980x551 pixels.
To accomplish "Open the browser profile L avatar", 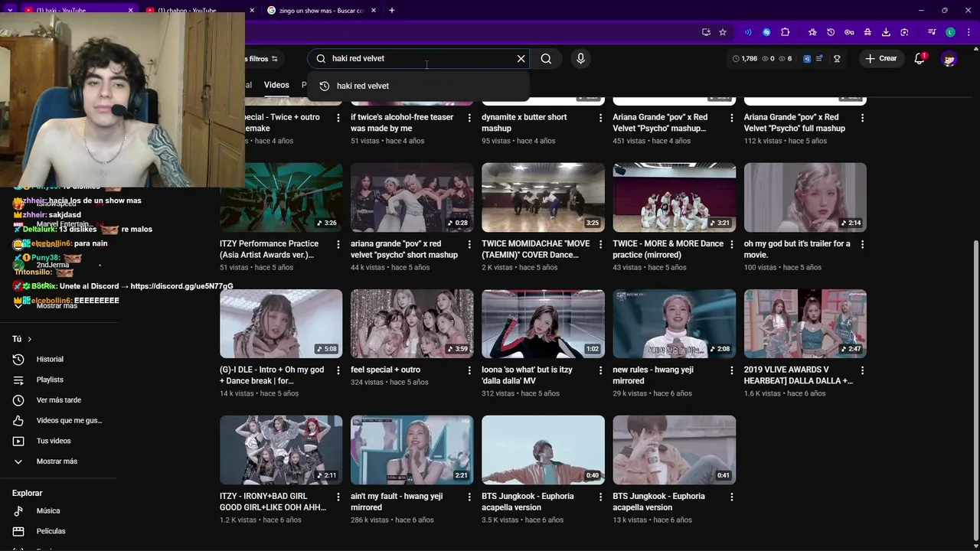I will click(950, 32).
